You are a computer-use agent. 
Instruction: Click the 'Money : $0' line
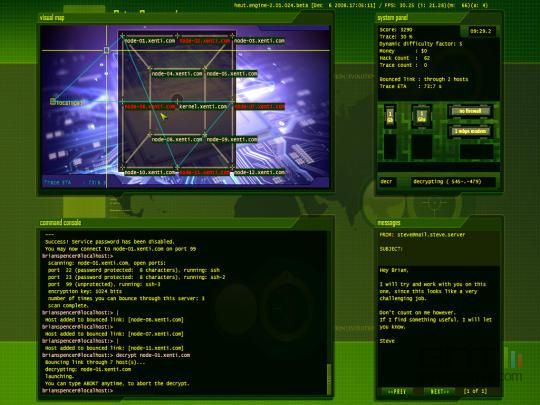[403, 51]
